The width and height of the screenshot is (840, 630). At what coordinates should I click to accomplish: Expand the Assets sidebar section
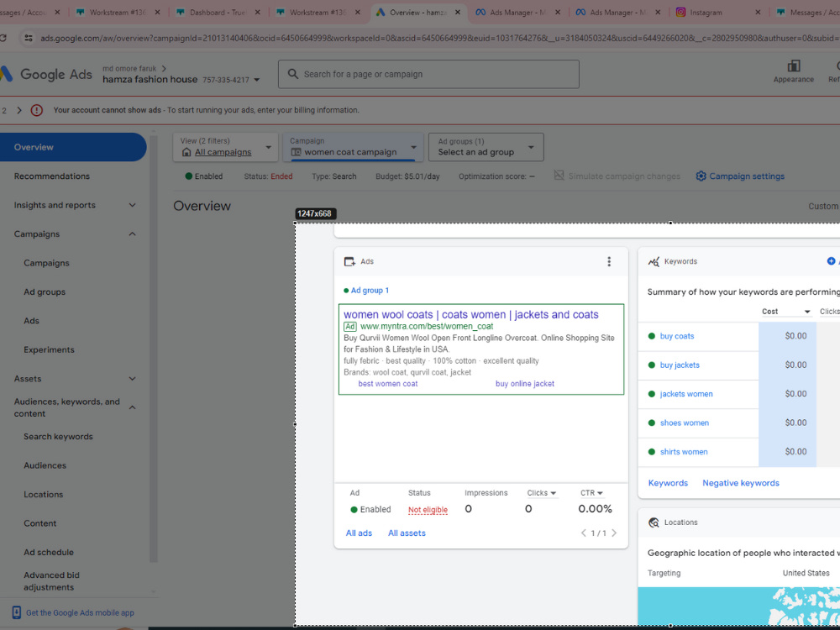click(x=133, y=379)
